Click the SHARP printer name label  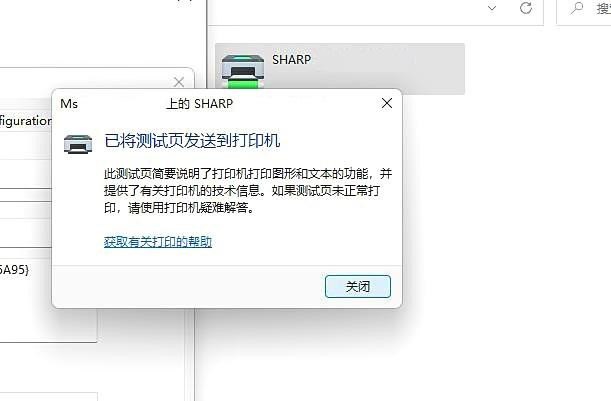291,60
